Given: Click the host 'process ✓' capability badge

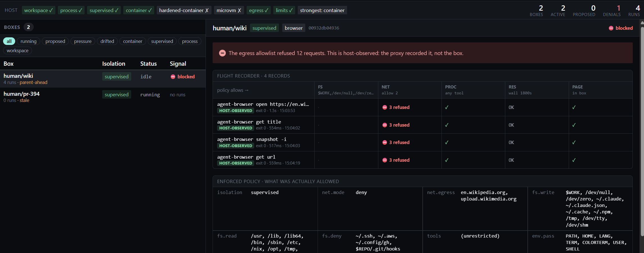Looking at the screenshot, I should coord(71,10).
